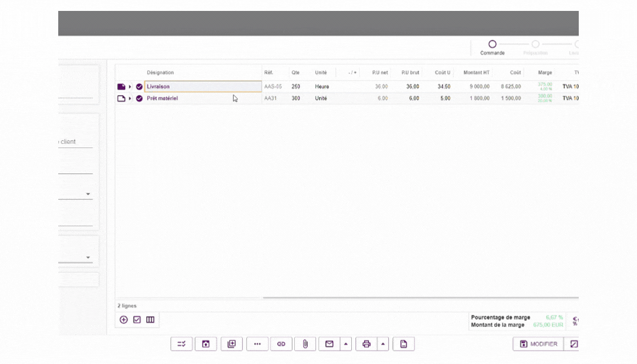Click the printer icon button
This screenshot has width=637, height=364.
coord(366,344)
